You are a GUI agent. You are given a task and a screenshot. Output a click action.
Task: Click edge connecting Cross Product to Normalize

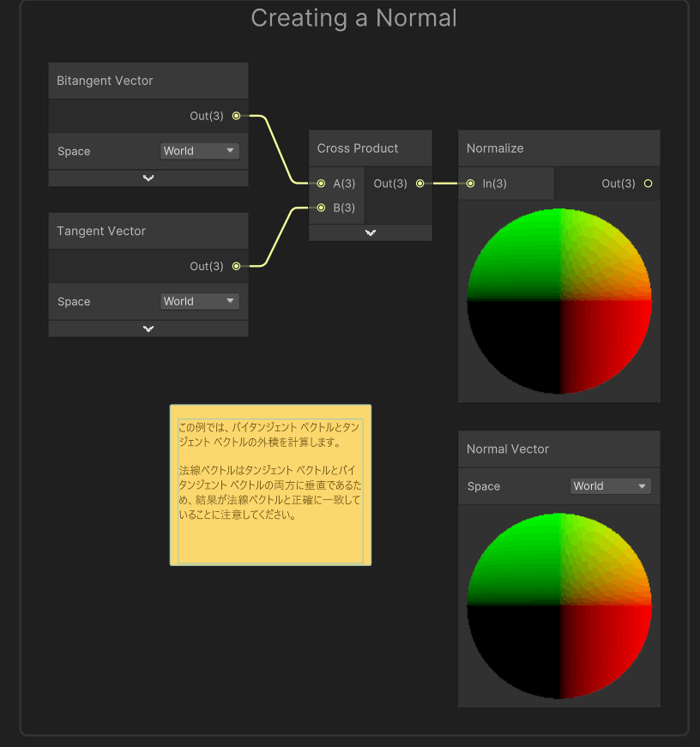(445, 184)
